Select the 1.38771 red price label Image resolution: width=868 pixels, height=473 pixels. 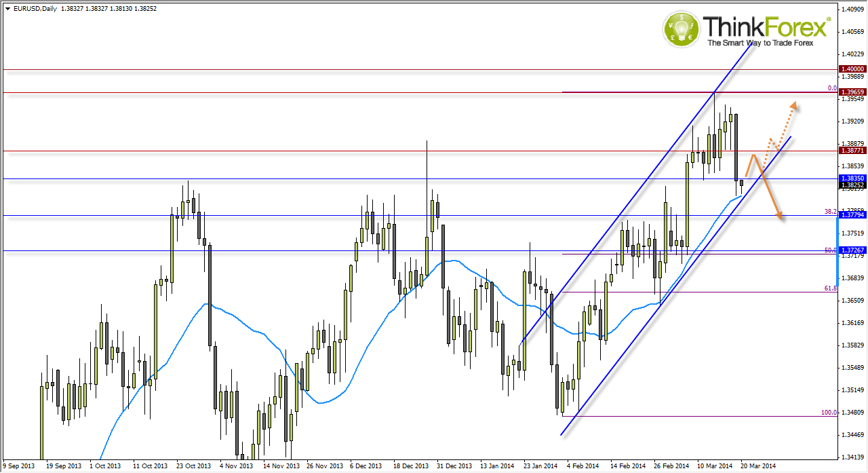852,151
